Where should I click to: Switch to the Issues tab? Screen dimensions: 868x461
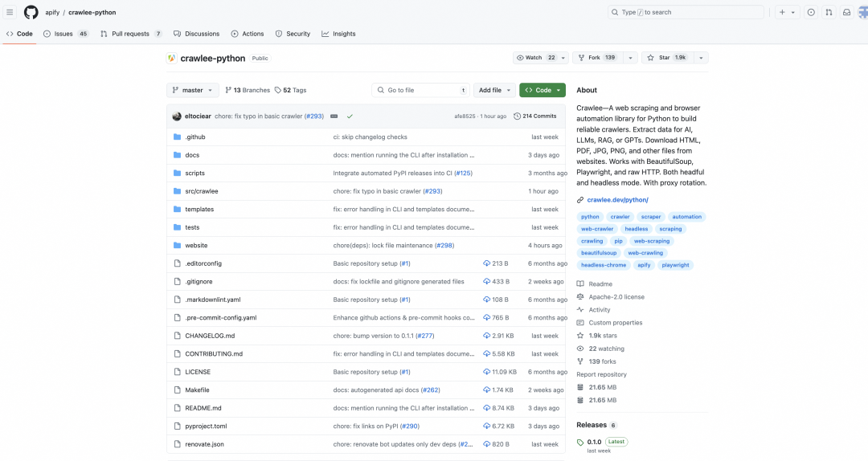[x=66, y=34]
